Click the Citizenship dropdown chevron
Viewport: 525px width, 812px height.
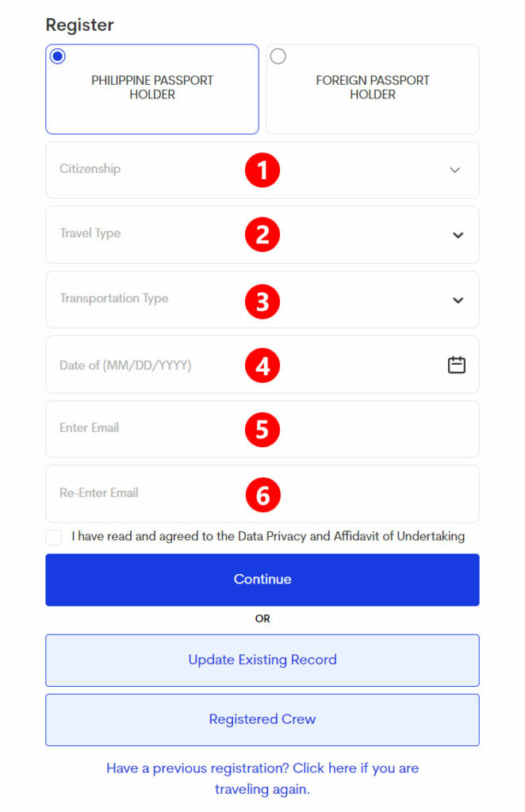[454, 170]
